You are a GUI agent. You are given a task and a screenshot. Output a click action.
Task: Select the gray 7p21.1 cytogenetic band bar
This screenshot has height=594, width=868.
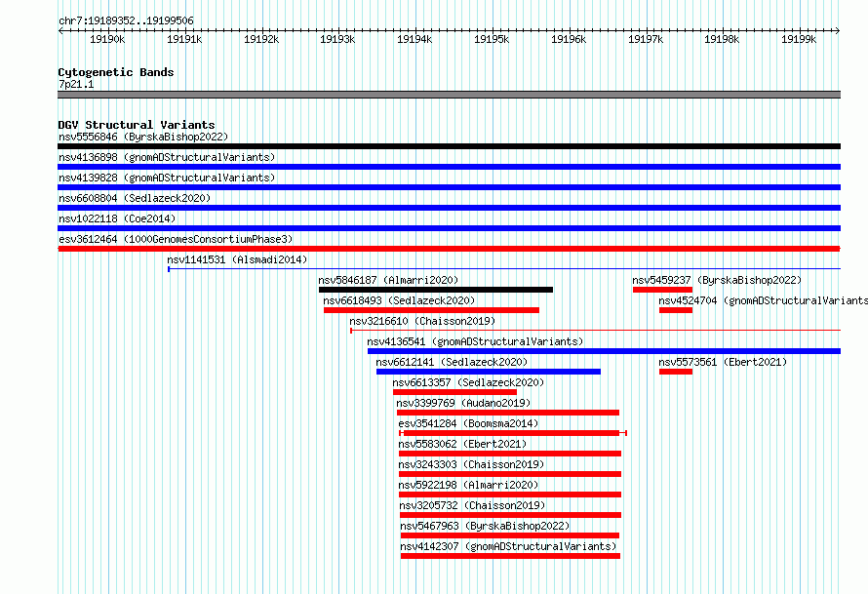(449, 95)
